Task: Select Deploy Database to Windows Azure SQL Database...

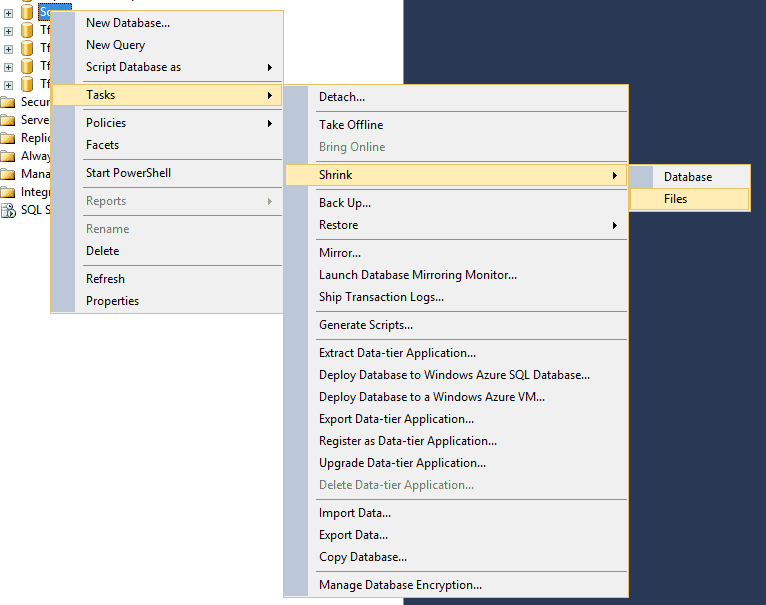Action: point(456,375)
